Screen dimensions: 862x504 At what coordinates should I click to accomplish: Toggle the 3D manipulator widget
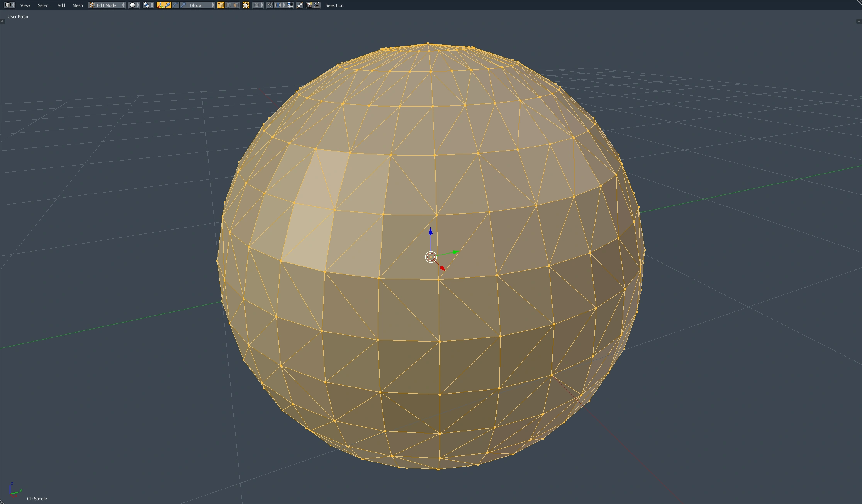(x=160, y=5)
